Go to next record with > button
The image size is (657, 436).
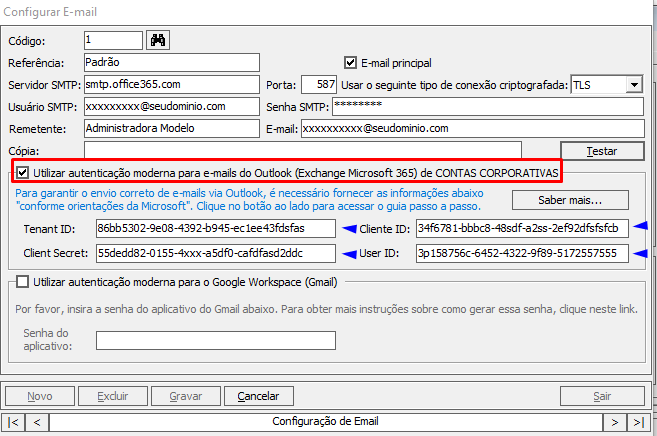(615, 422)
